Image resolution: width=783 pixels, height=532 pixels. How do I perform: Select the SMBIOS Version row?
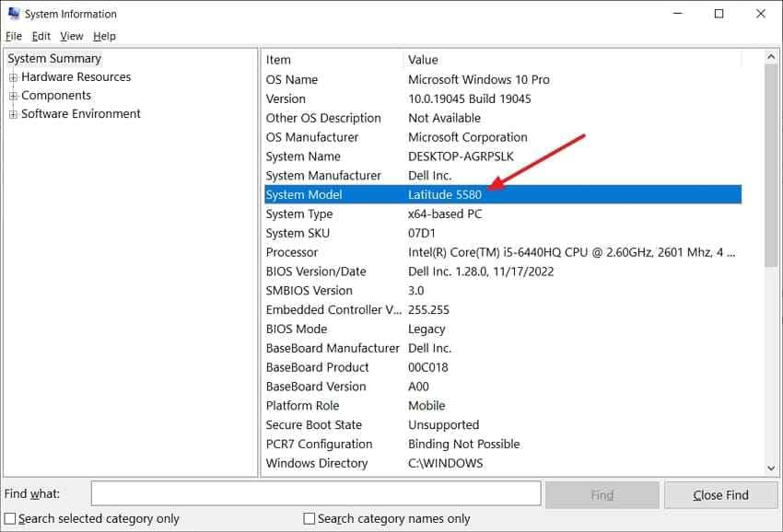coord(503,291)
